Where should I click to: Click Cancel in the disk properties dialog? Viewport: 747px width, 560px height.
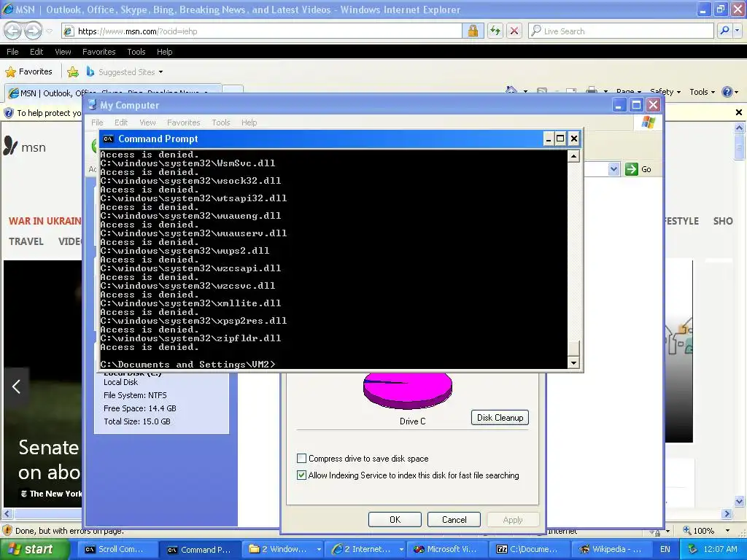454,519
